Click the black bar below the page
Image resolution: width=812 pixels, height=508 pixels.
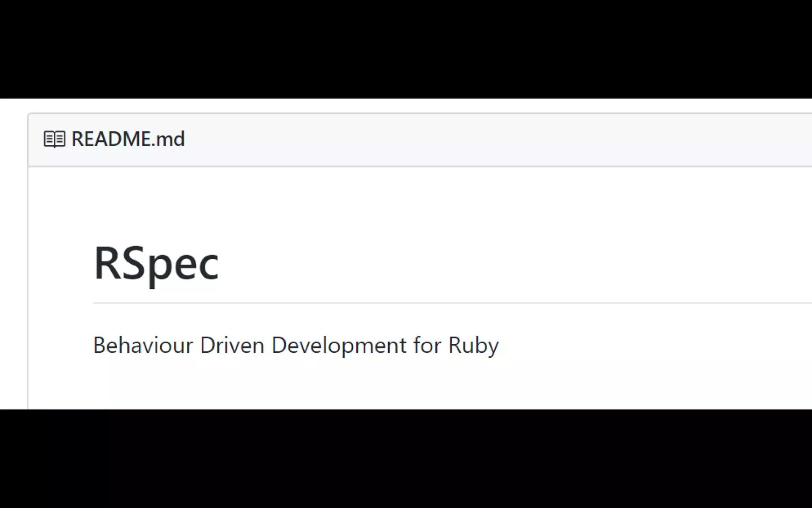[406, 459]
